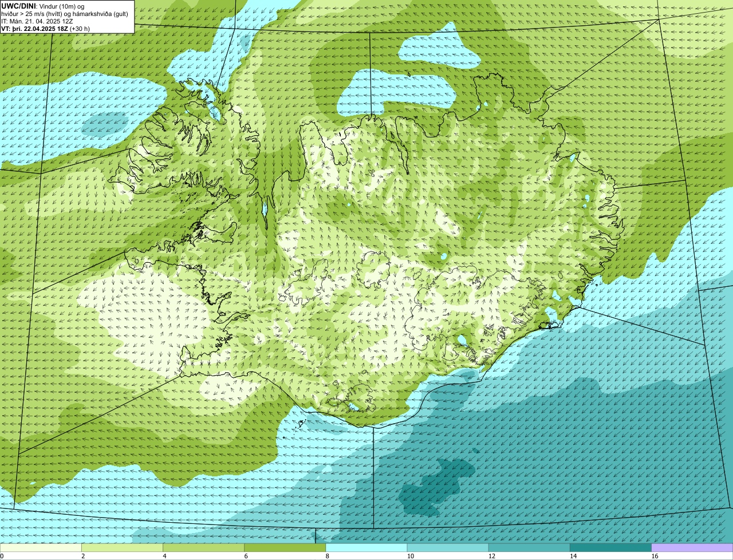Image resolution: width=733 pixels, height=560 pixels.
Task: Click the legend scale label "14"
Action: pos(573,556)
